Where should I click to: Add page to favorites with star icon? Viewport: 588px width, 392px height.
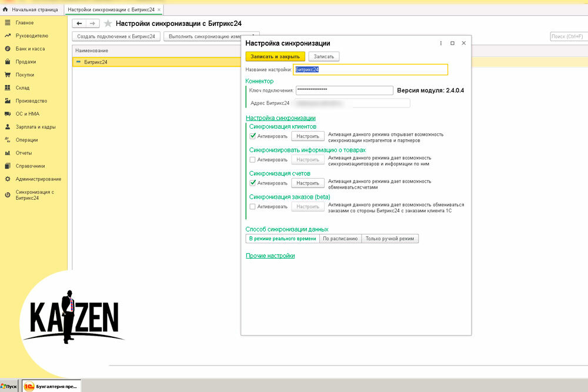(x=108, y=24)
